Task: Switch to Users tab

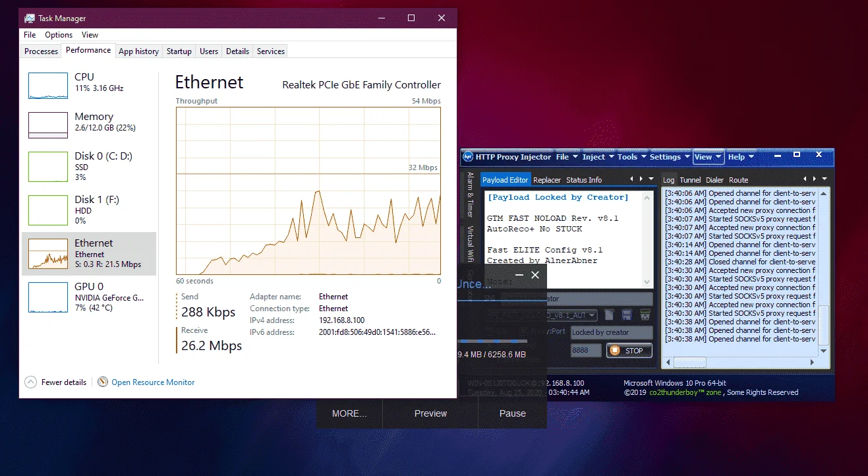Action: click(209, 51)
